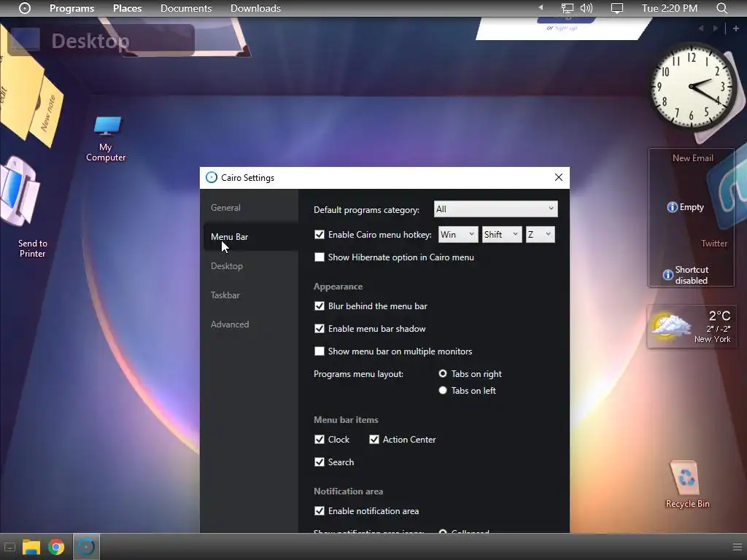Open the Win hotkey modifier dropdown
The height and width of the screenshot is (560, 747).
[x=458, y=234]
